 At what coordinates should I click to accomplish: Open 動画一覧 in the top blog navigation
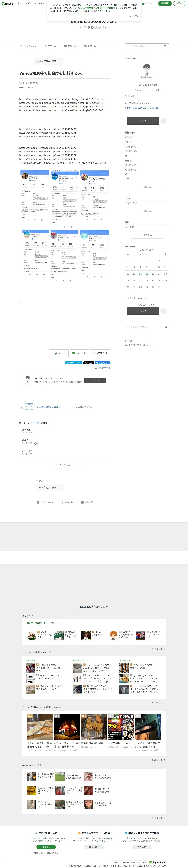pos(90,46)
